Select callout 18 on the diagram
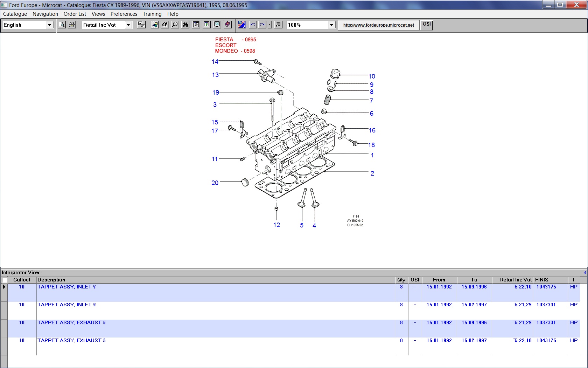The image size is (588, 368). pos(371,145)
